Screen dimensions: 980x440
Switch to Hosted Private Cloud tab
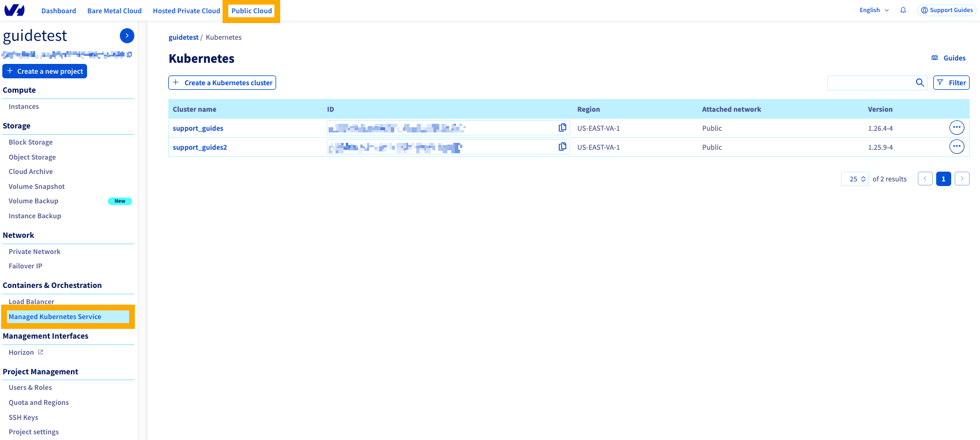point(186,11)
